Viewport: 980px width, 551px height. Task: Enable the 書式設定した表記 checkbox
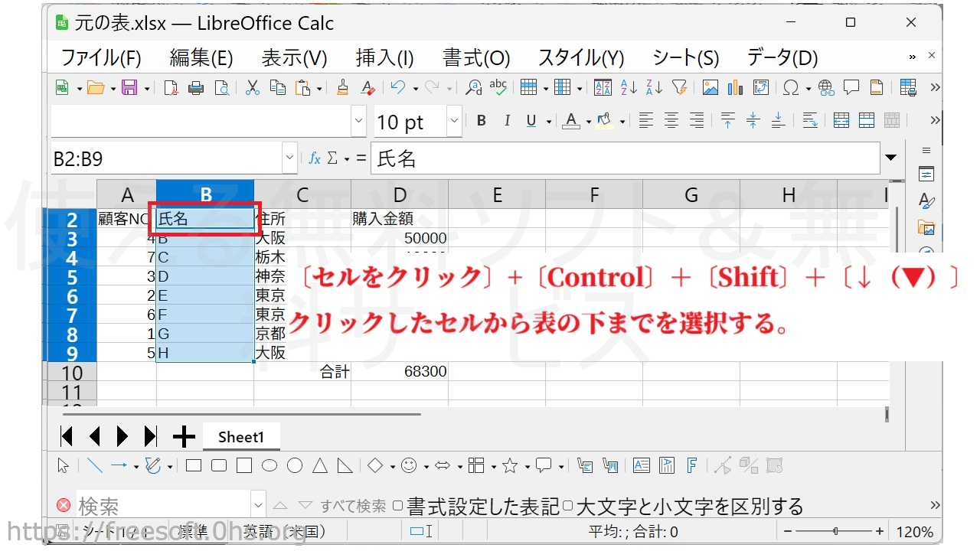[x=397, y=506]
